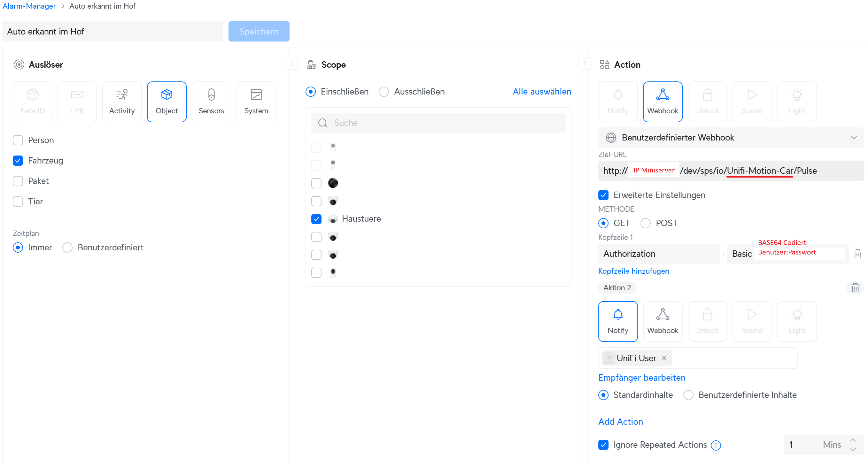Screen dimensions: 868x464
Task: Click the Suche camera search field
Action: coord(438,123)
